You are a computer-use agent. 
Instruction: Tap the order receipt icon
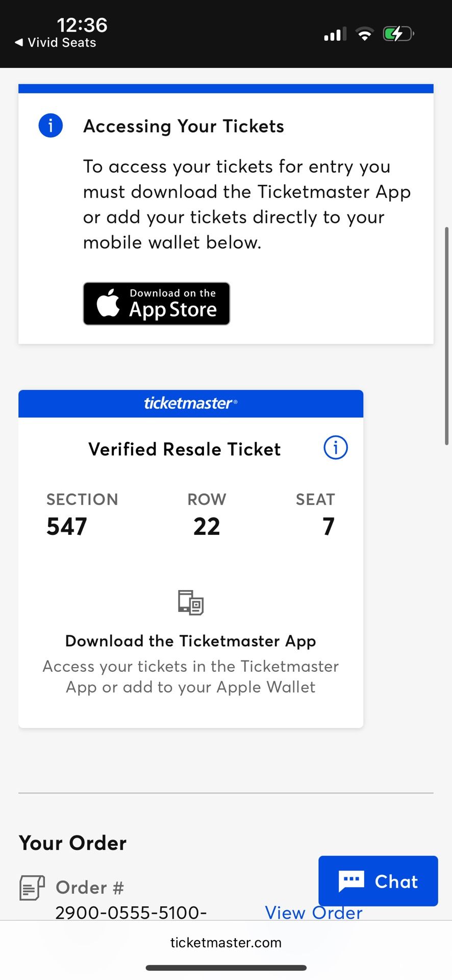pos(32,888)
